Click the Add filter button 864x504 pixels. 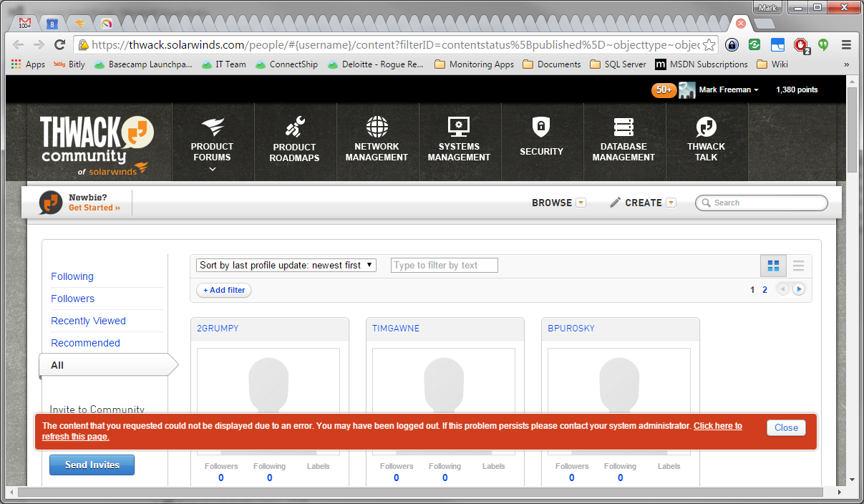click(x=224, y=290)
